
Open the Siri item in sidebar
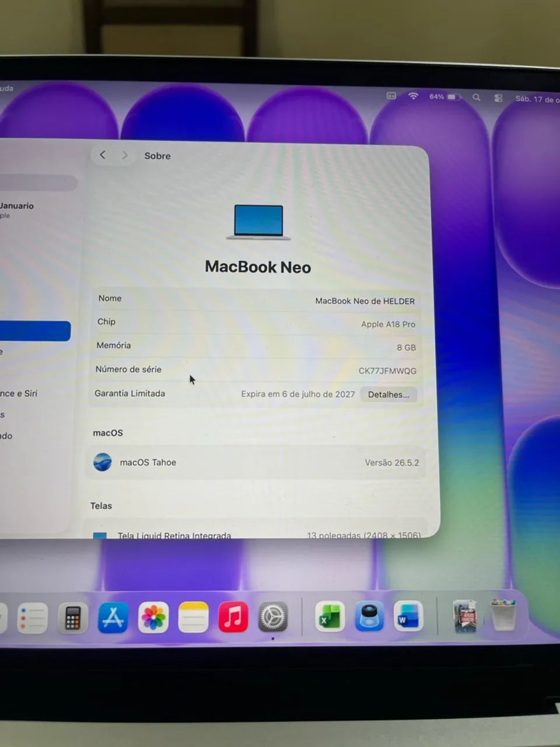click(19, 393)
